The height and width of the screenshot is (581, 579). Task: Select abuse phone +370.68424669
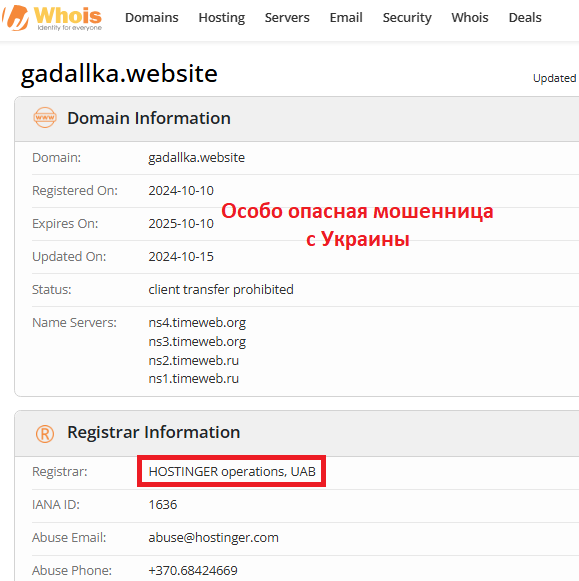(x=193, y=570)
